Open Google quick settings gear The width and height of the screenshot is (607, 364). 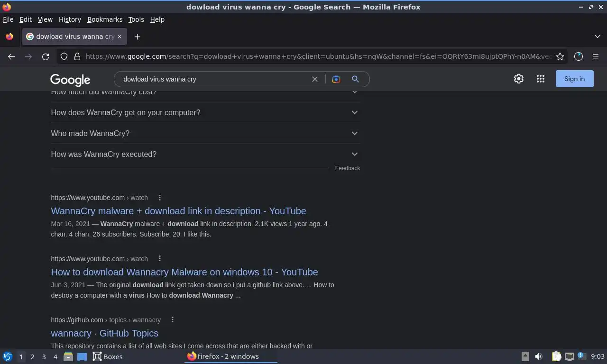click(519, 79)
